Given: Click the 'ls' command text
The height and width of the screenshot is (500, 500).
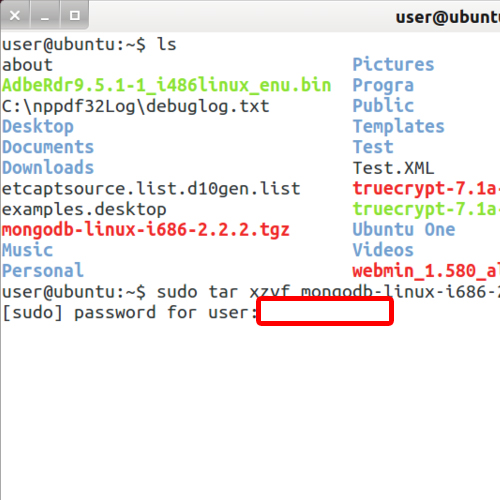Looking at the screenshot, I should (166, 45).
